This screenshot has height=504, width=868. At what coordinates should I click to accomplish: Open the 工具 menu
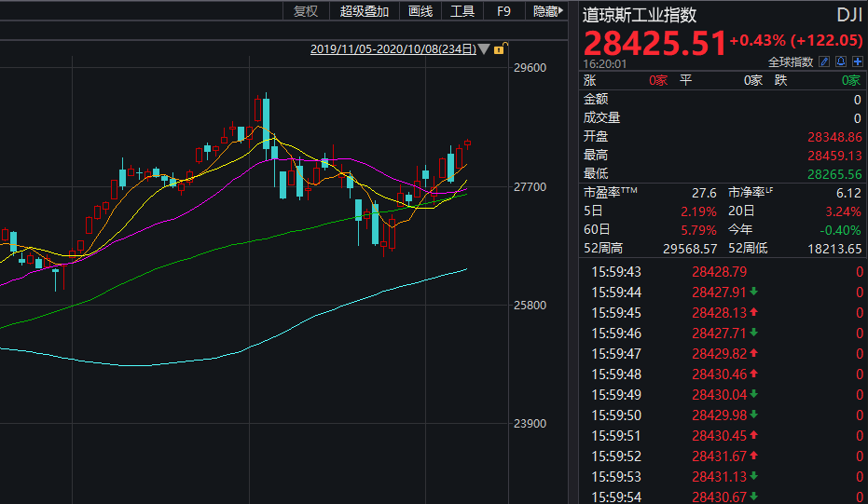(x=462, y=11)
